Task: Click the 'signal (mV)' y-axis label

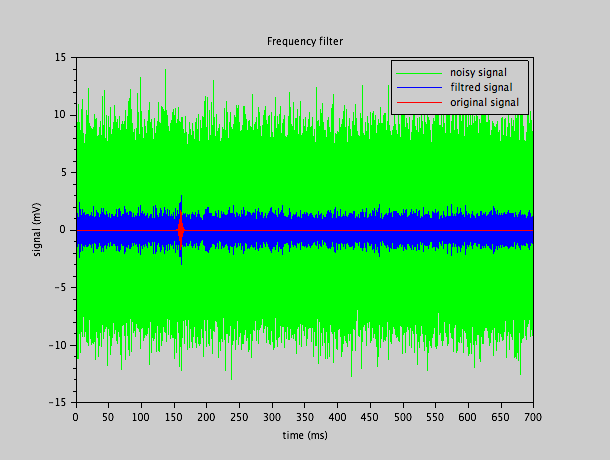Action: 37,229
